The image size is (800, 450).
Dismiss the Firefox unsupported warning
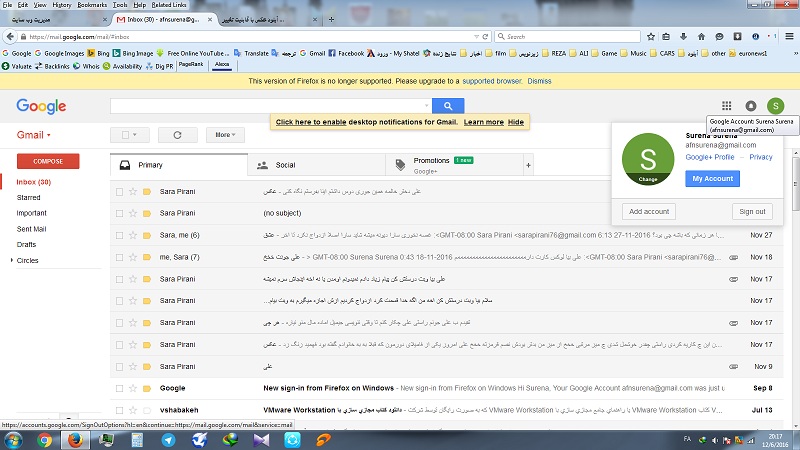(539, 81)
